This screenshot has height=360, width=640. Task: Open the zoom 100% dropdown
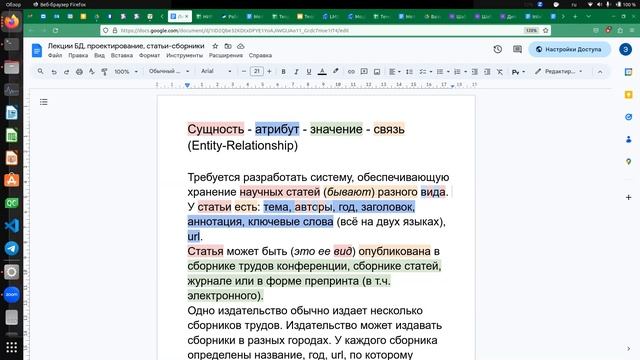[x=126, y=71]
